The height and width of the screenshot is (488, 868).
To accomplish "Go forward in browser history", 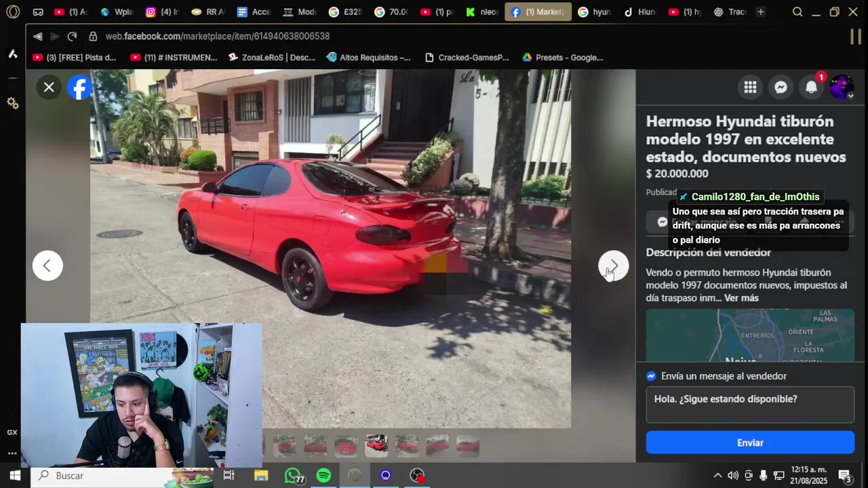I will point(54,36).
